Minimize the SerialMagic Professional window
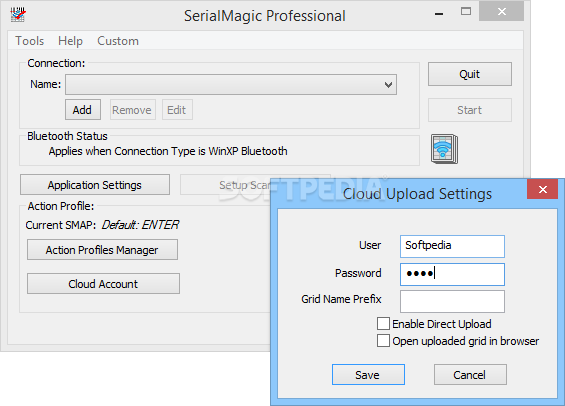The image size is (565, 406). click(x=439, y=13)
